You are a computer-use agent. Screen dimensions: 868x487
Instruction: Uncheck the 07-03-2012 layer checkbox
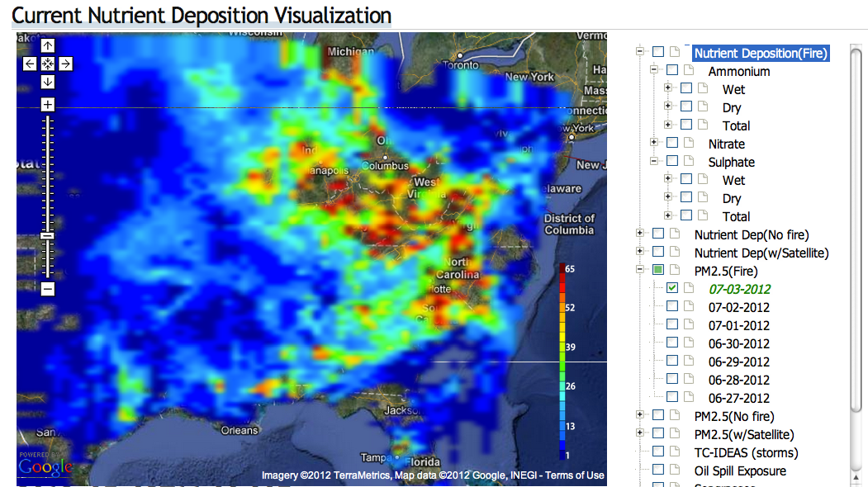click(672, 287)
